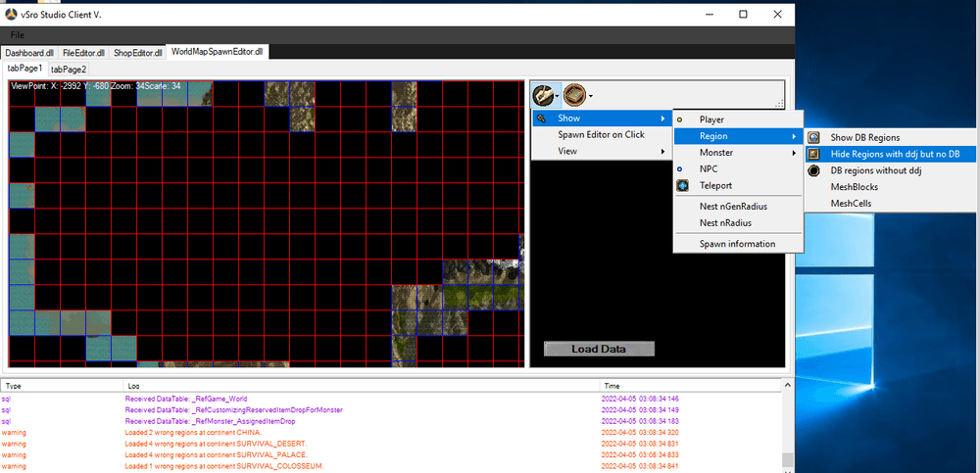Toggle Nest nGenRadius display

[733, 206]
